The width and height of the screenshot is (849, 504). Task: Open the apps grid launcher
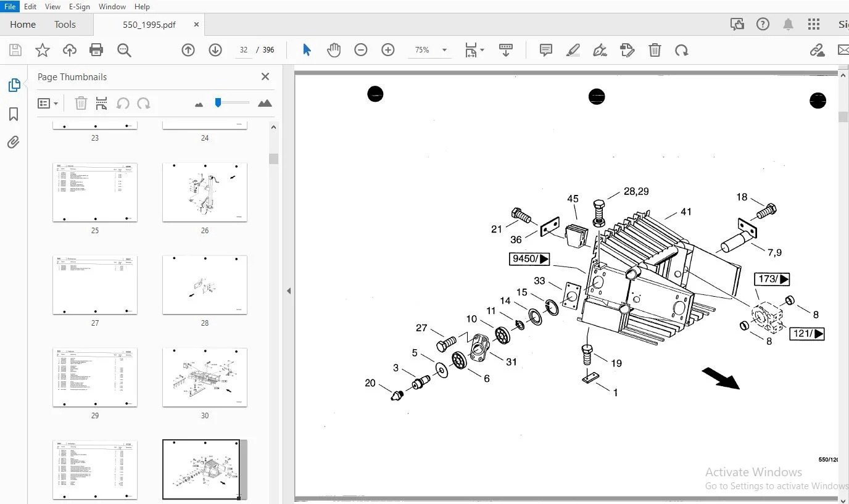(814, 24)
